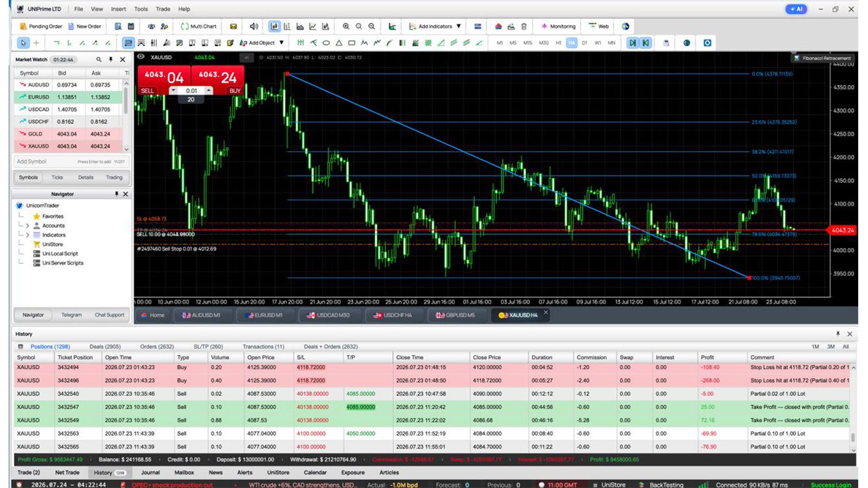Click the Pending Order button
The height and width of the screenshot is (488, 868).
(x=41, y=26)
